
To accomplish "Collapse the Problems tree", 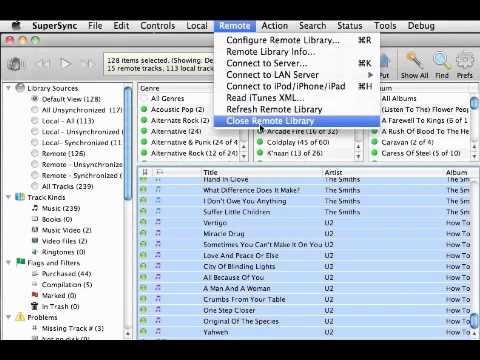I will tap(9, 317).
